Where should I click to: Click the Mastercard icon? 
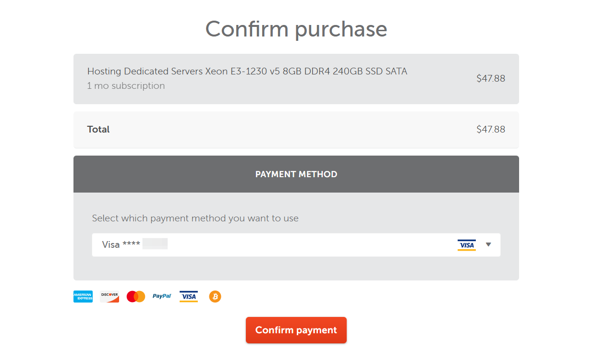click(x=135, y=296)
